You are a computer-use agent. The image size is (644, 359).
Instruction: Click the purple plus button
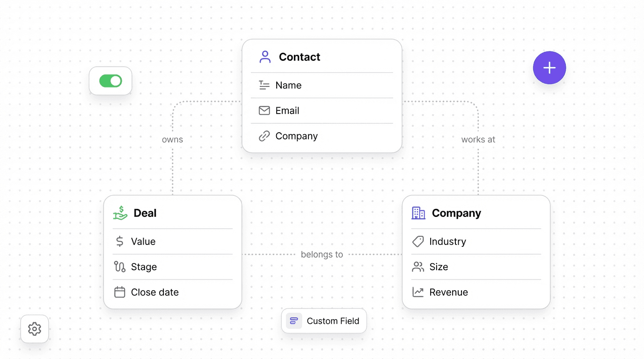click(x=549, y=68)
